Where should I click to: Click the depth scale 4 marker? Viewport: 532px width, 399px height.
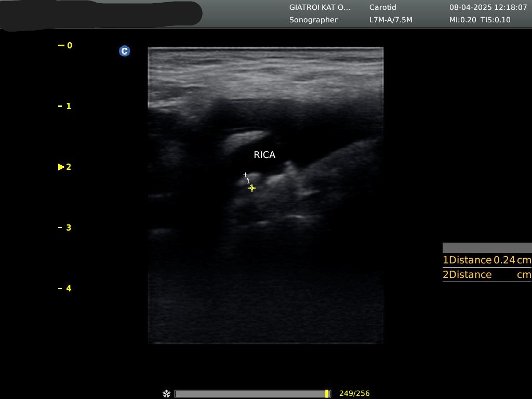coord(66,288)
